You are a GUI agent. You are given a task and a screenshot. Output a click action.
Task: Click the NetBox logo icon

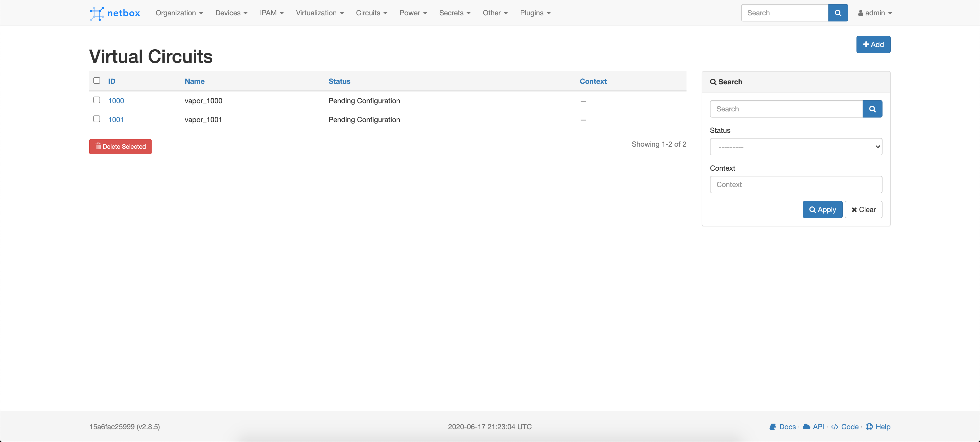(97, 13)
